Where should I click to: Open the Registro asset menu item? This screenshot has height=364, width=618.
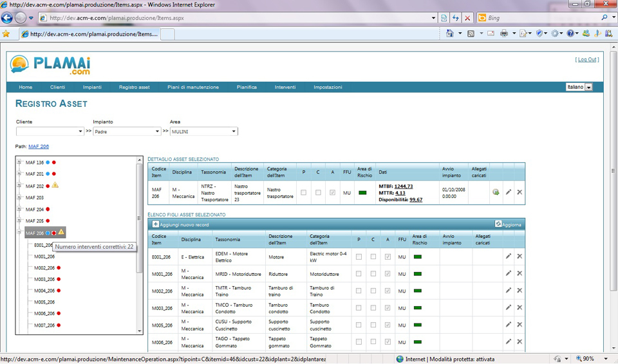pos(135,87)
